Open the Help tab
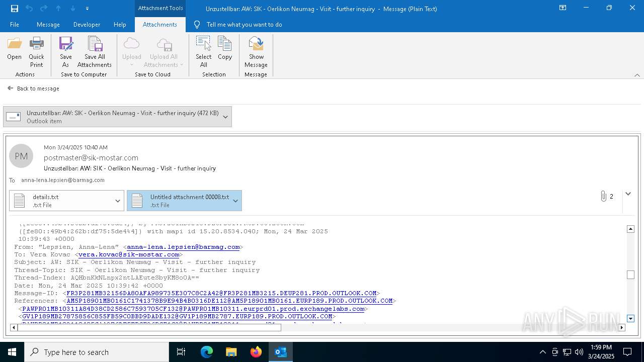644x362 pixels. click(x=120, y=25)
